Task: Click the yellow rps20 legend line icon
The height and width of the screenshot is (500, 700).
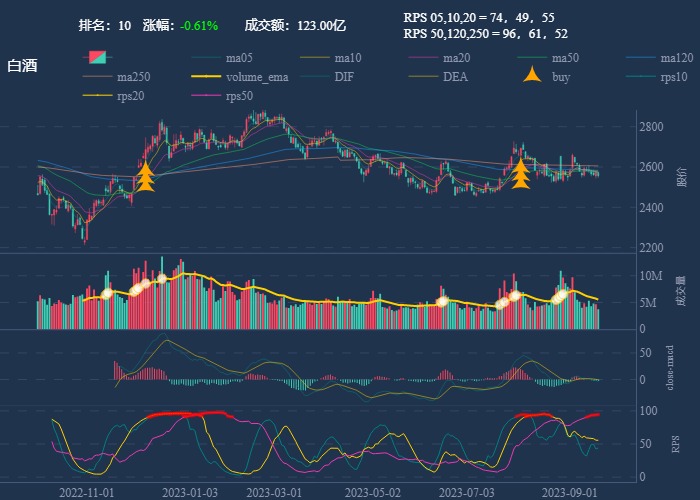Action: pos(96,96)
